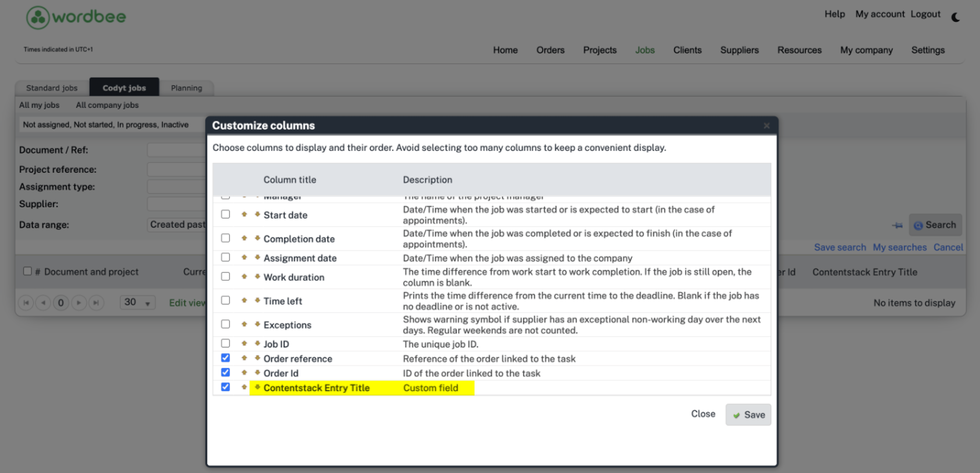This screenshot has width=980, height=473.
Task: Open the Help link
Action: [x=835, y=14]
